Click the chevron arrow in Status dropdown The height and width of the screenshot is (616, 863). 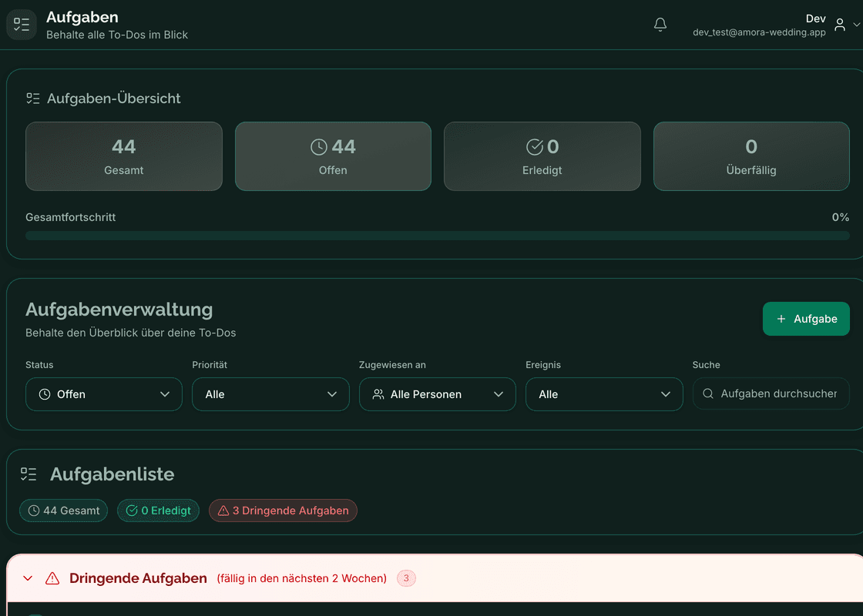click(165, 394)
